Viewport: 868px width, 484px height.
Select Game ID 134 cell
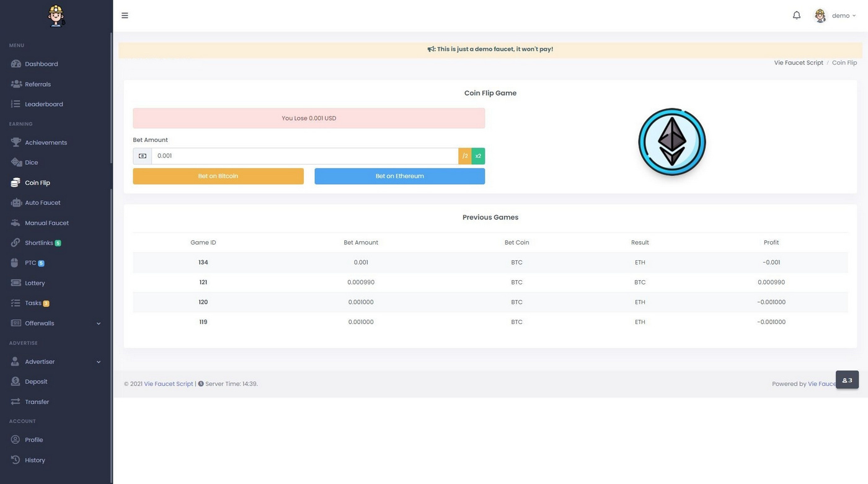coord(203,262)
